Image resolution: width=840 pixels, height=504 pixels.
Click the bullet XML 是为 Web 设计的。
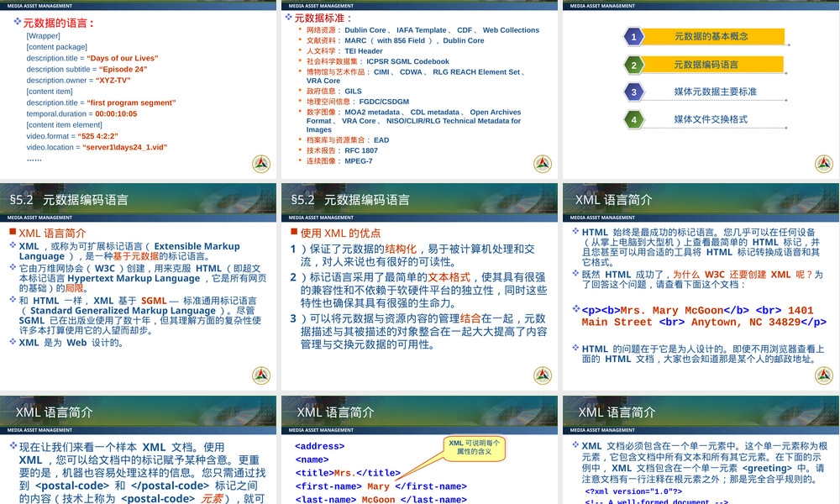[x=71, y=342]
